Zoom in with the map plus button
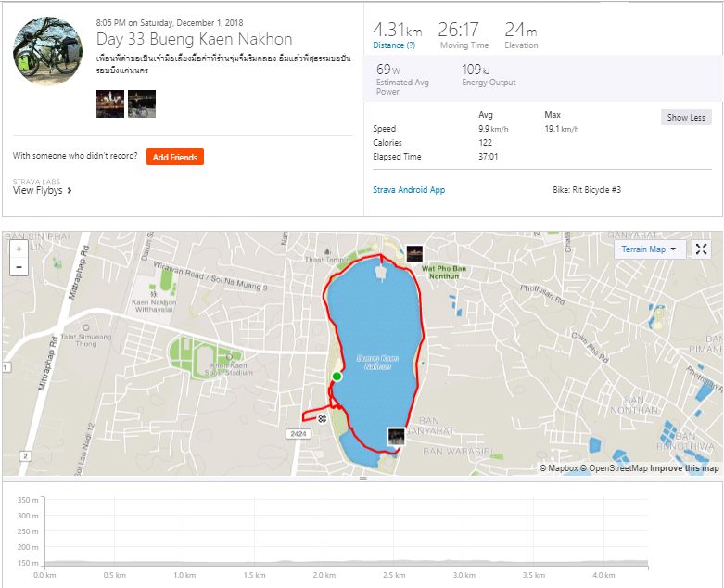This screenshot has height=588, width=724. click(19, 249)
